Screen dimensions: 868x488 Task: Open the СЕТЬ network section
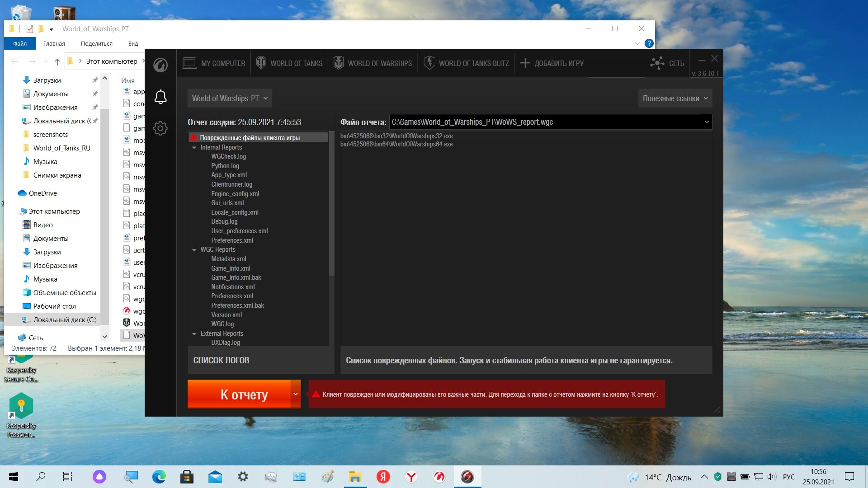667,63
